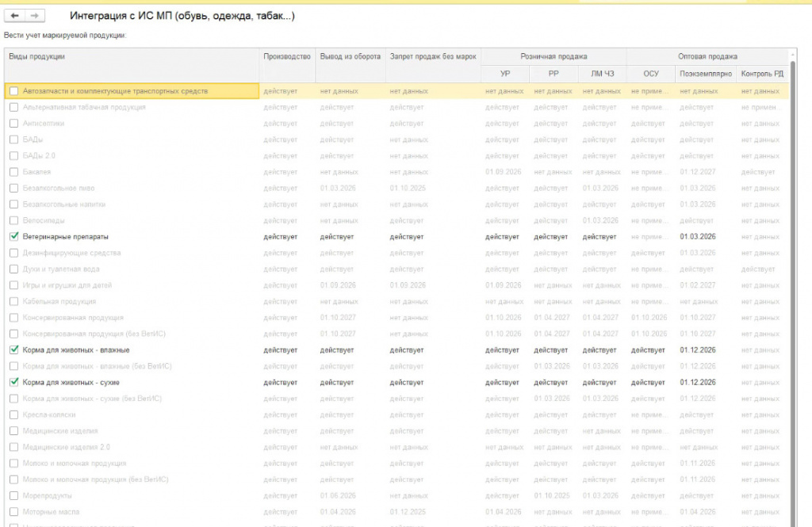Screen dimensions: 812x527
Task: Click Консервированная продукция (без ВетИС) row name
Action: (x=94, y=334)
